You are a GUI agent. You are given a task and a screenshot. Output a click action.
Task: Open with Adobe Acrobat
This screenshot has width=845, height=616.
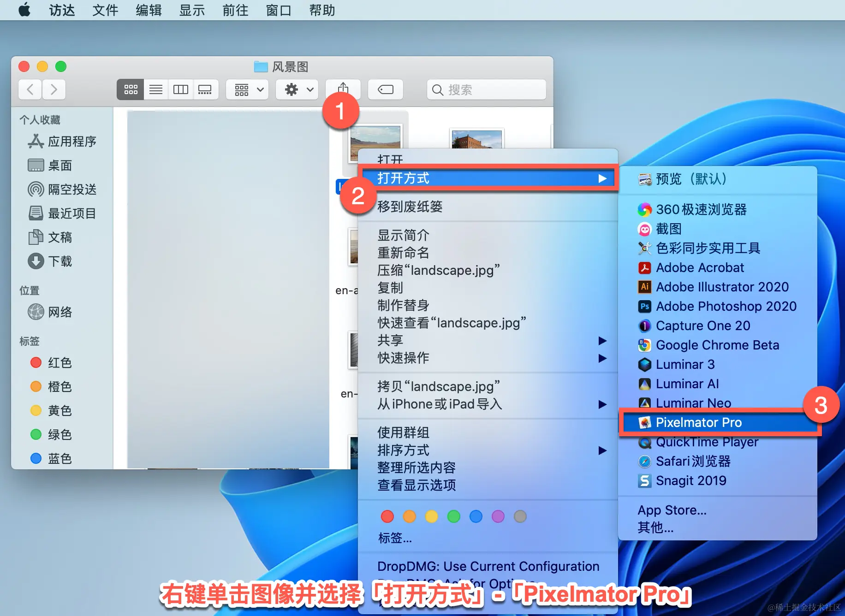pos(718,267)
